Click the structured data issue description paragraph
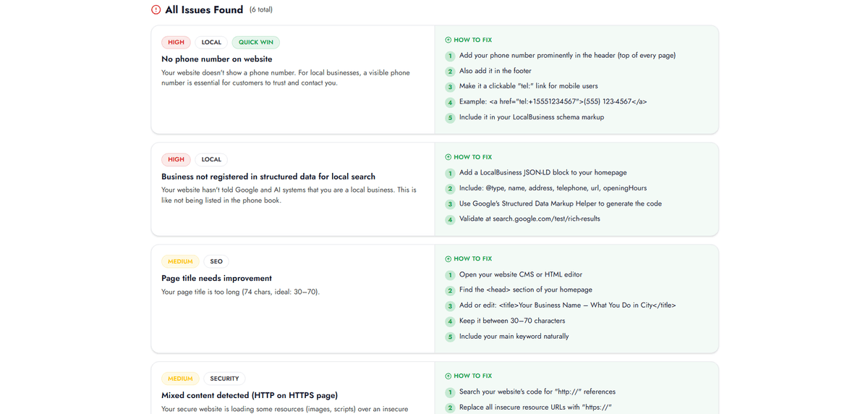This screenshot has height=414, width=868. tap(289, 195)
